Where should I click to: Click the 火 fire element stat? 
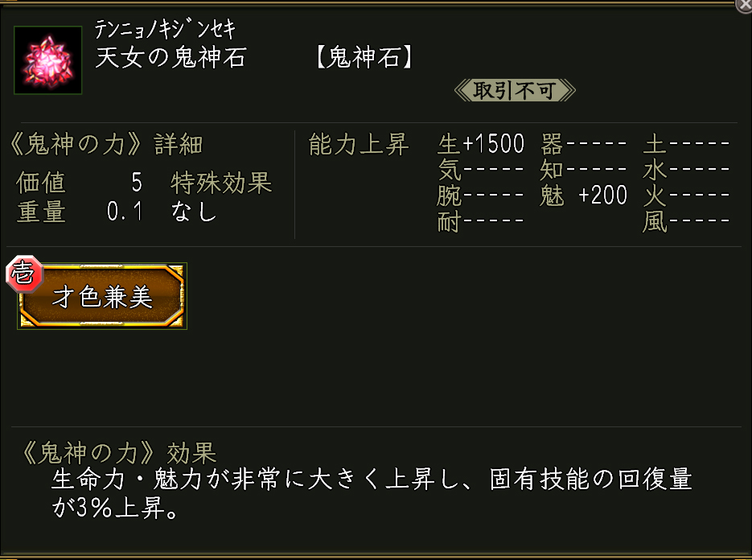point(686,196)
